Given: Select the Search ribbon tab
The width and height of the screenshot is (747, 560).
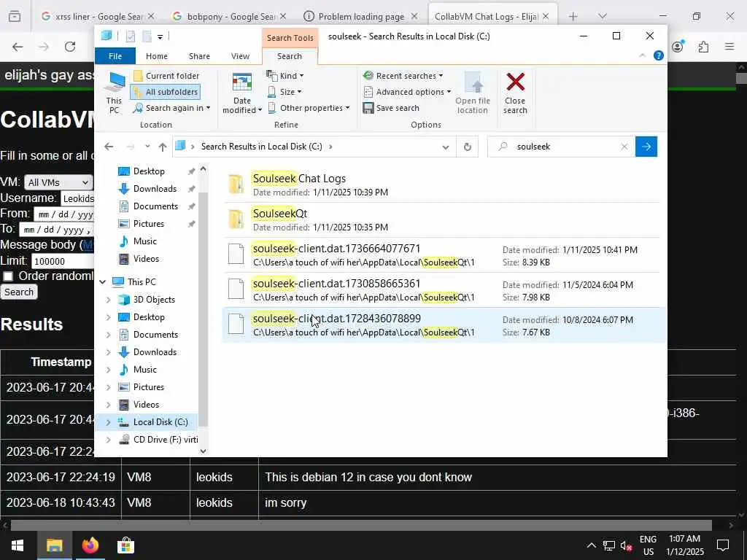Looking at the screenshot, I should click(290, 56).
